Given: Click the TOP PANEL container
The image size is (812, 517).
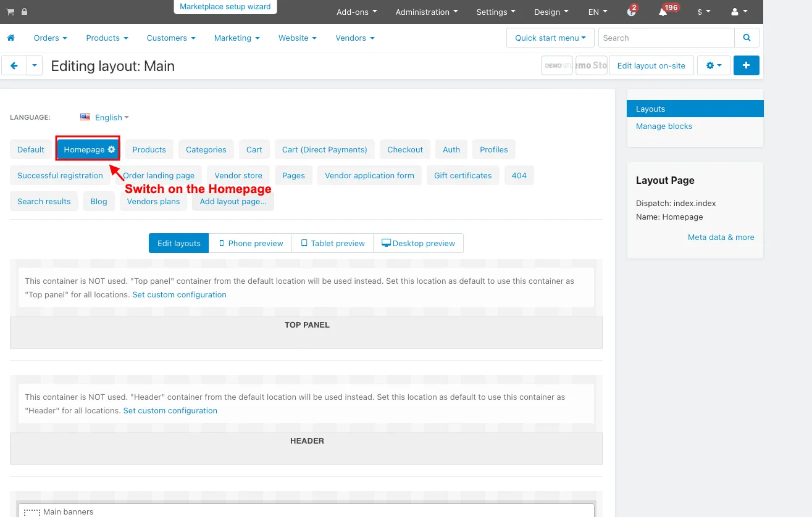Looking at the screenshot, I should click(x=306, y=333).
